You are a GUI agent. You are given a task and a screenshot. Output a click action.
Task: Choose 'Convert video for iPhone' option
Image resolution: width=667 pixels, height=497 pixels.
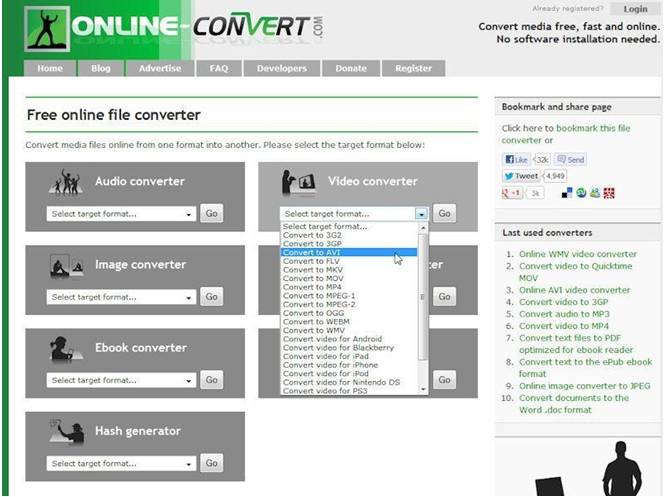(331, 365)
